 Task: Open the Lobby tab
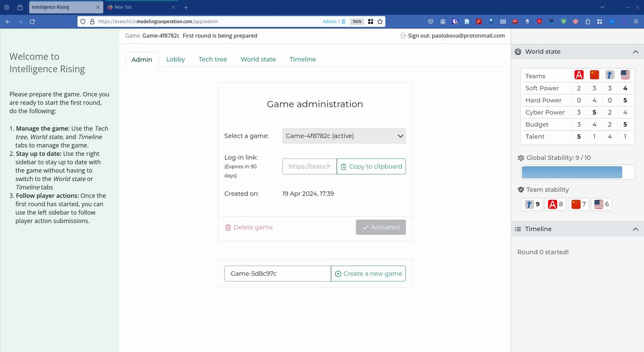[175, 59]
